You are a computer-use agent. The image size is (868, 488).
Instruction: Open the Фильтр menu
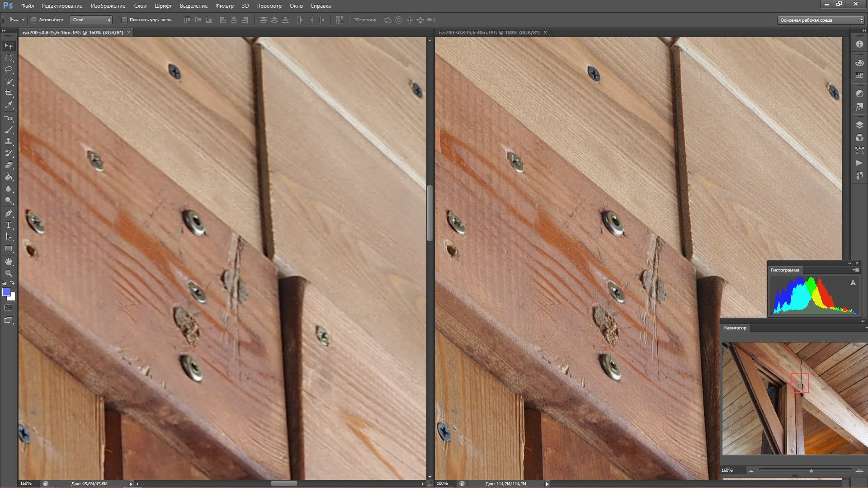(224, 6)
